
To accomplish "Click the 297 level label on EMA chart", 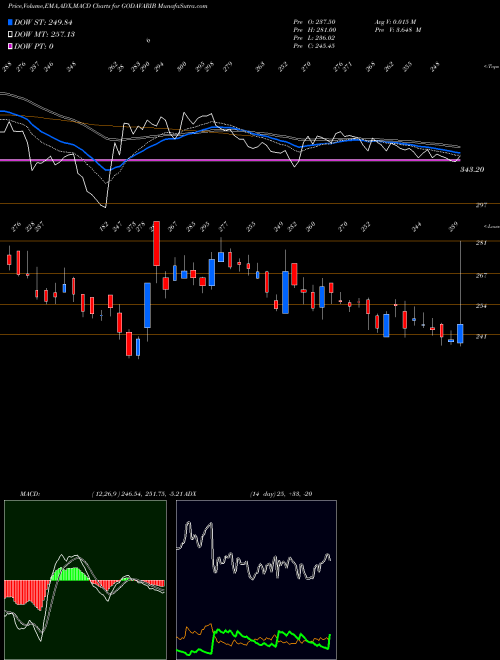I will 481,205.
